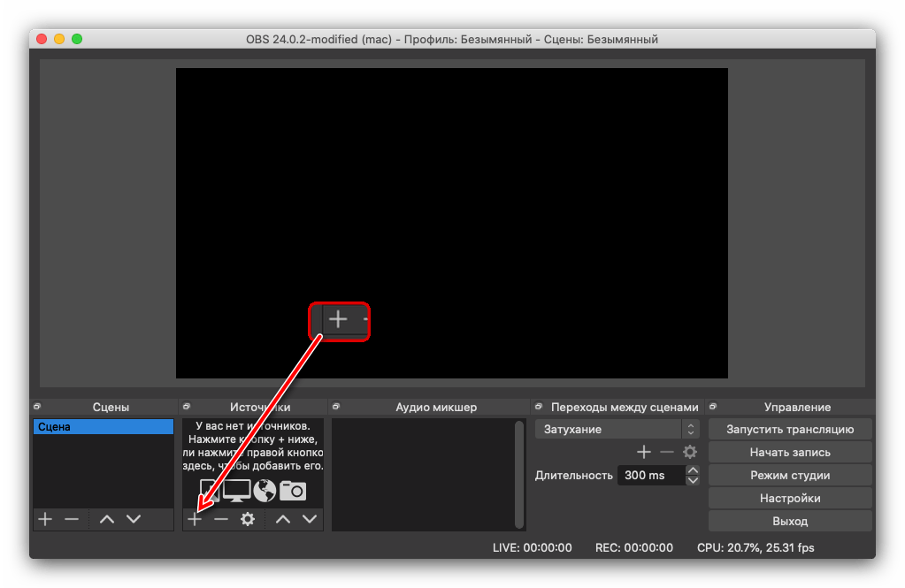Select the Сцена item in scenes list

coord(104,426)
